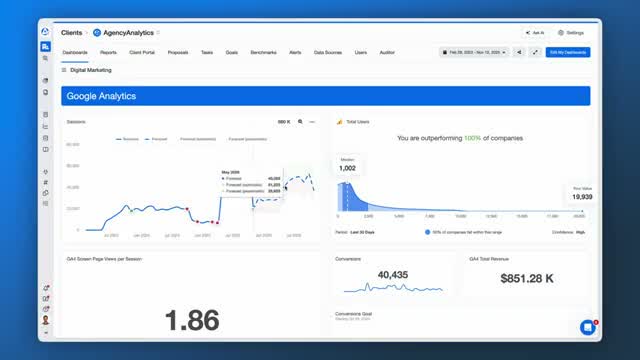Screen dimensions: 640x360
Task: Click the document sidebar icon
Action: 45,92
